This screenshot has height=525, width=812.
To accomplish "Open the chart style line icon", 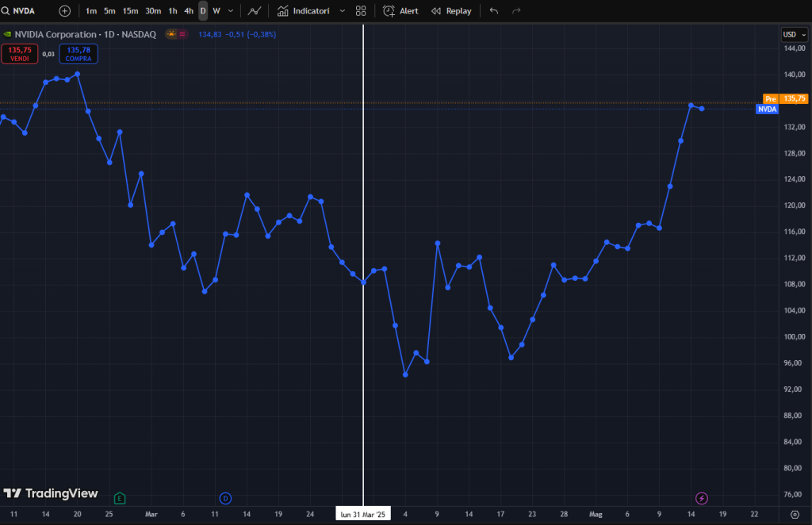I will point(255,11).
